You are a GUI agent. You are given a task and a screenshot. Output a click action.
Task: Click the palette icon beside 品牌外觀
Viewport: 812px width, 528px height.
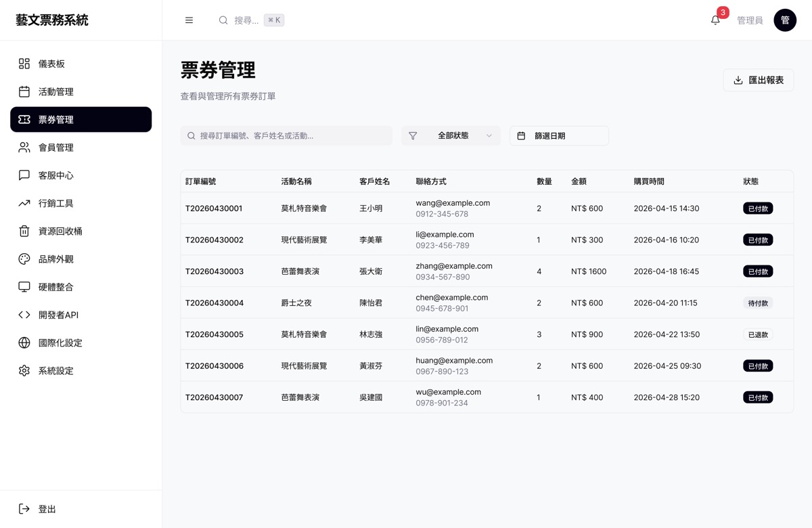[x=24, y=259]
